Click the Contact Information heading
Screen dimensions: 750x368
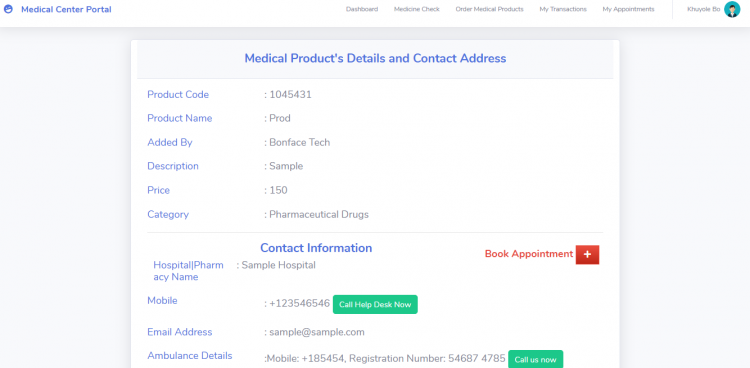tap(316, 248)
